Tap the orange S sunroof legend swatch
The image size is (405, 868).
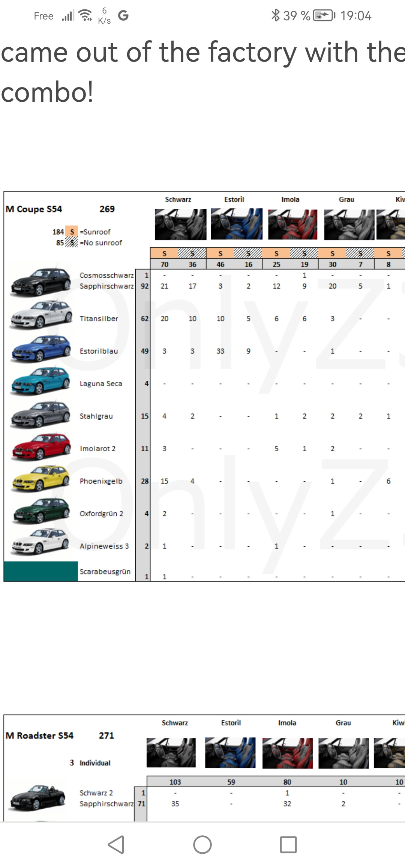(72, 231)
